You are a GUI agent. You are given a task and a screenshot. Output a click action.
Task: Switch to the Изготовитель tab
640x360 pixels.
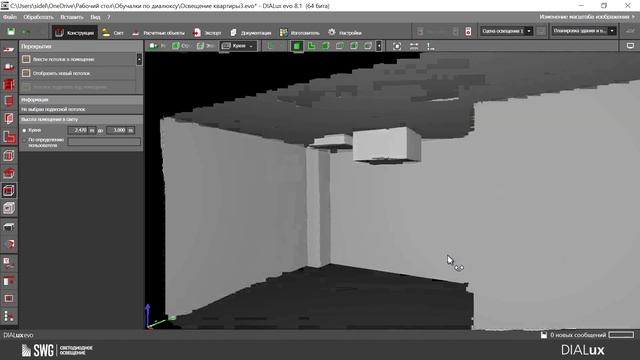[300, 33]
